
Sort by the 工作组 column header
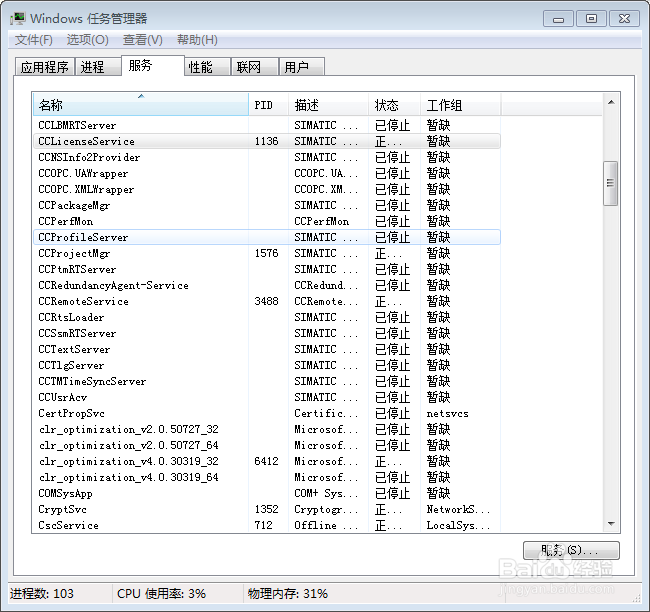[460, 105]
